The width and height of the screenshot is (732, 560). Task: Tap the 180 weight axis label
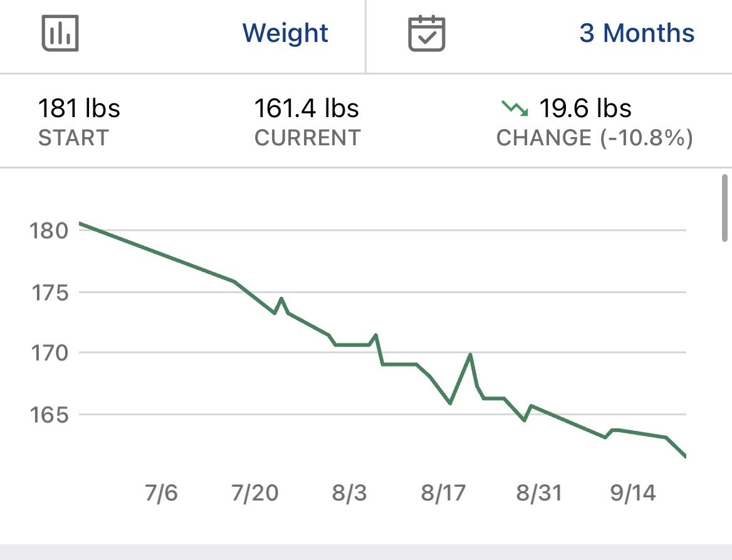pyautogui.click(x=49, y=231)
